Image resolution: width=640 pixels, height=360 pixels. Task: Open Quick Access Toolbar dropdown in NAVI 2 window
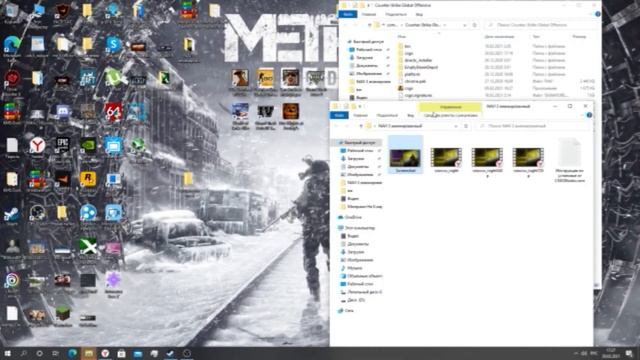(360, 107)
